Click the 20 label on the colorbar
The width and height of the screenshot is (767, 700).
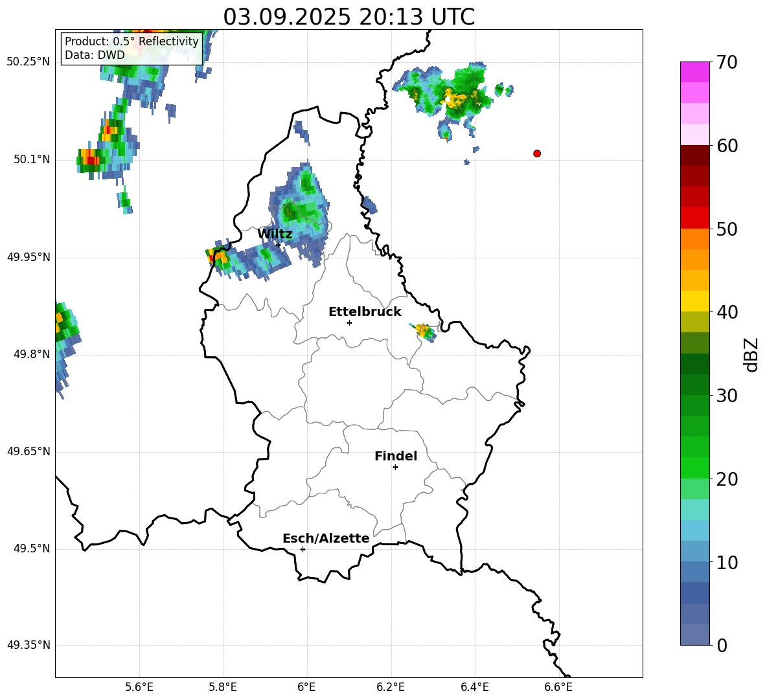(727, 479)
